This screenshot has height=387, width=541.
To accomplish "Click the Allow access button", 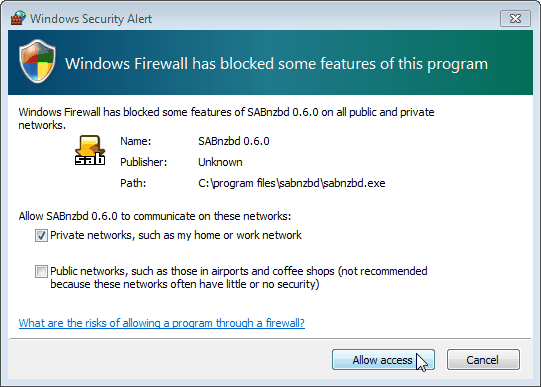I will click(383, 360).
